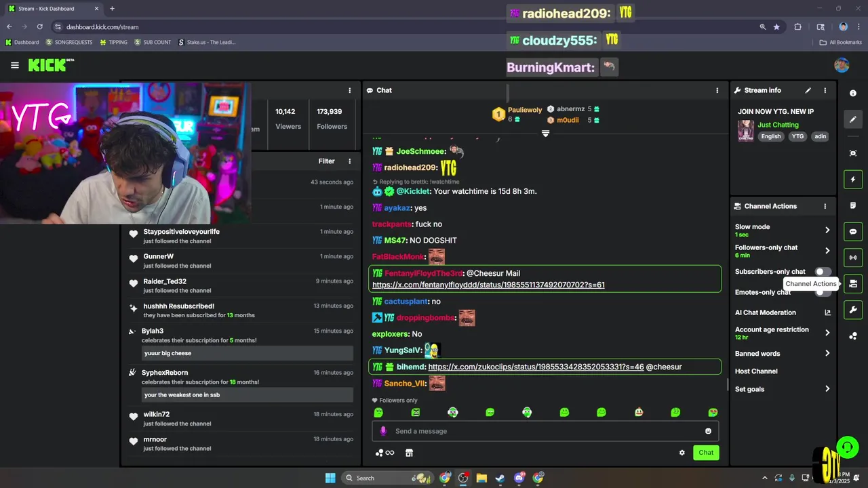Click the Just Chatting category link
This screenshot has height=488, width=868.
coord(778,125)
